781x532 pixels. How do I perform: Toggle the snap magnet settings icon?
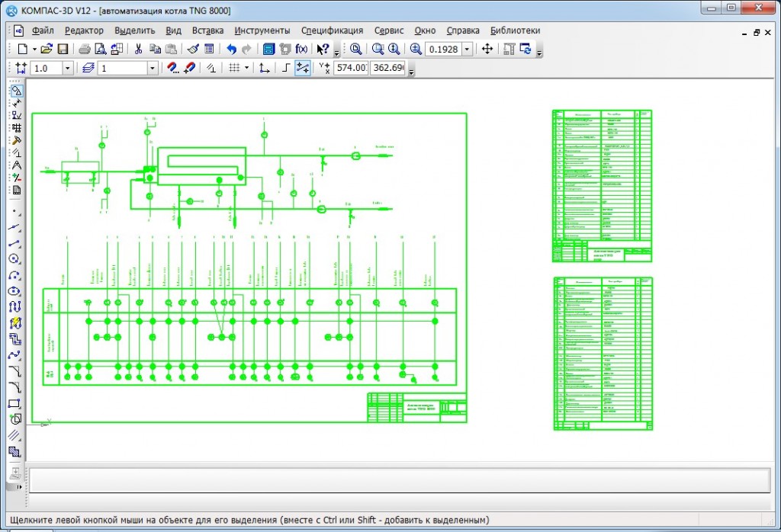pos(172,68)
